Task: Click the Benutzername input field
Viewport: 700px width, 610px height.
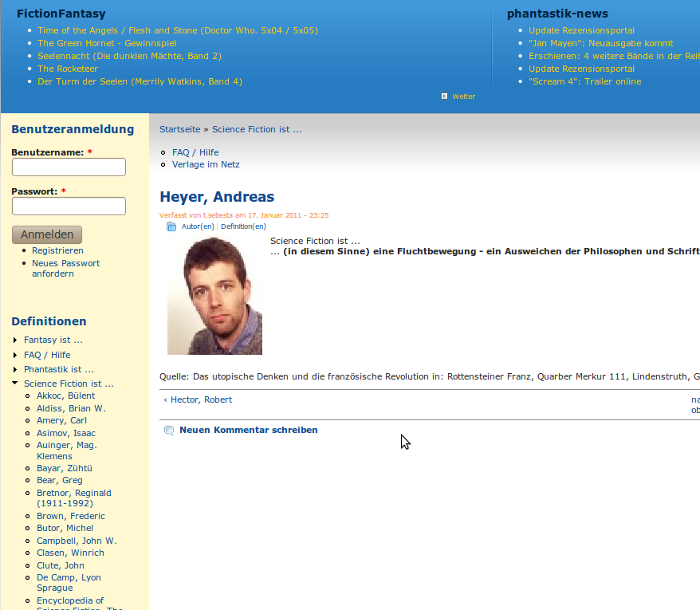Action: [x=69, y=167]
